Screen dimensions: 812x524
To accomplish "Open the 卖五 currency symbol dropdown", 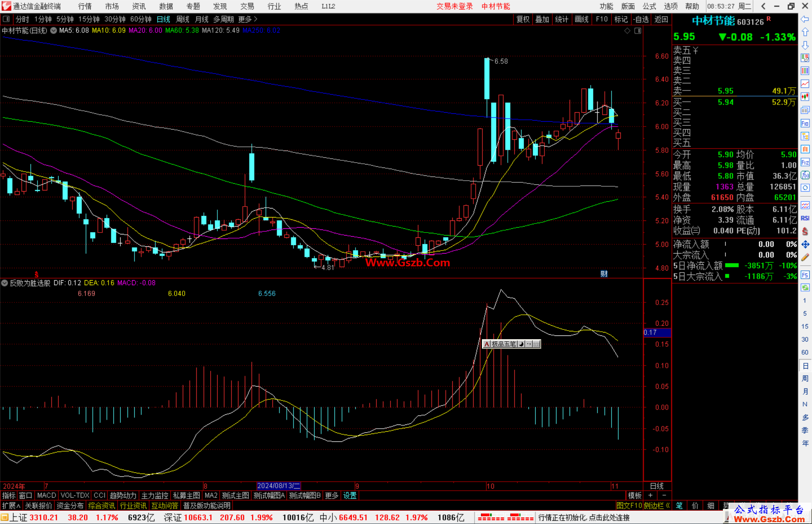I will tap(695, 50).
